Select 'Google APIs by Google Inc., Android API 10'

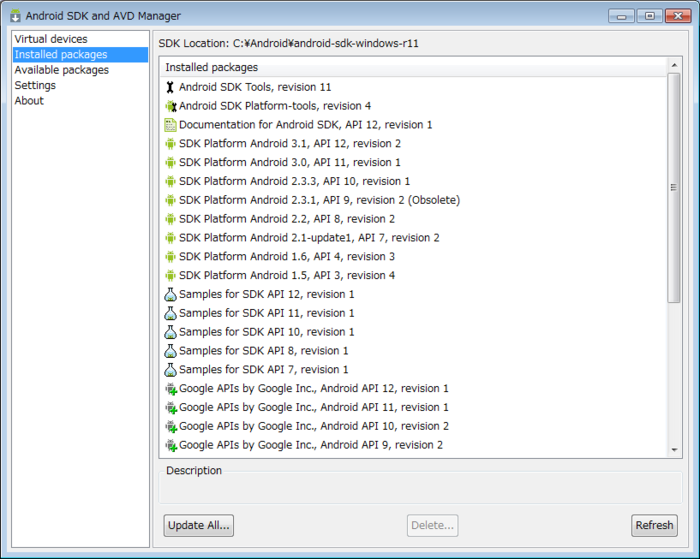[414, 426]
